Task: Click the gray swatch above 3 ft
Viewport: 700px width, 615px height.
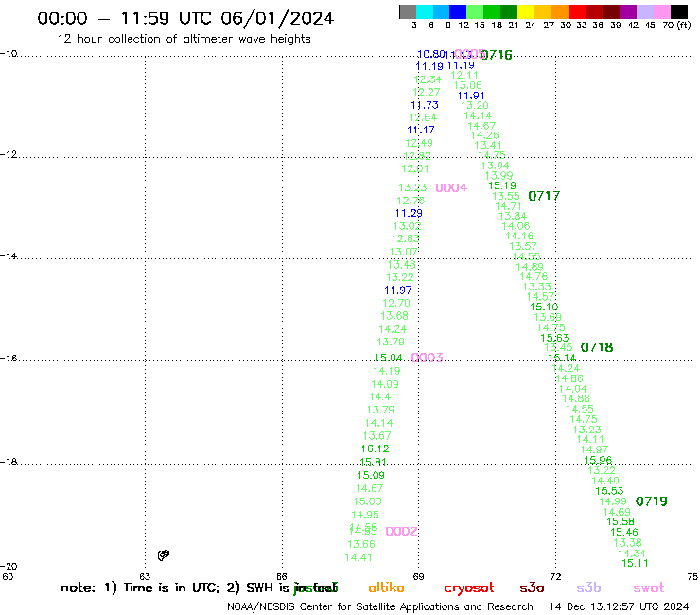Action: pyautogui.click(x=408, y=11)
